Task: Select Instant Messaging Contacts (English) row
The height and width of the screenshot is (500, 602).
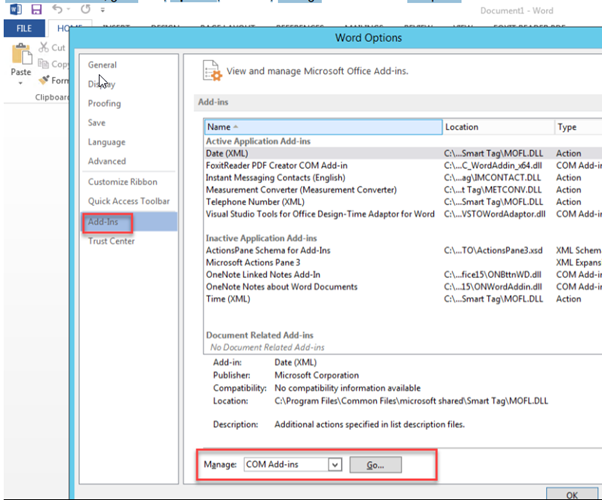Action: pos(403,177)
